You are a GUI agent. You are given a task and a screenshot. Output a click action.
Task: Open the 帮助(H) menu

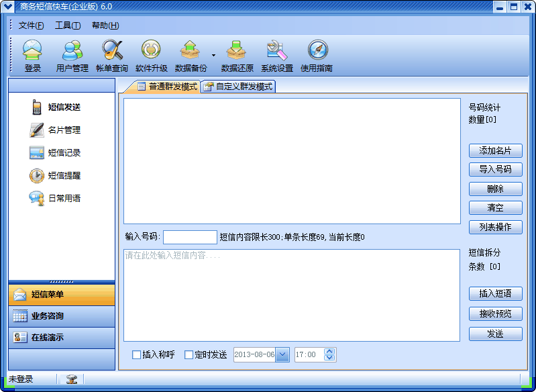pos(105,26)
